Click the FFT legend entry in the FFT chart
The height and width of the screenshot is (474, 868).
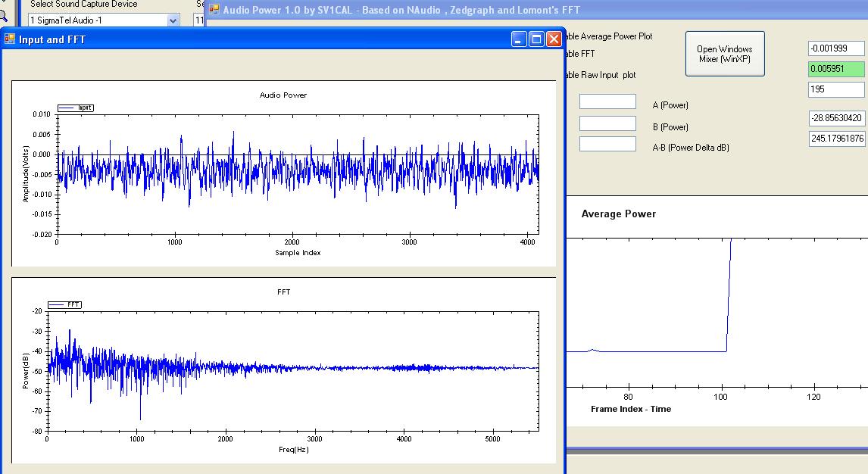point(65,304)
